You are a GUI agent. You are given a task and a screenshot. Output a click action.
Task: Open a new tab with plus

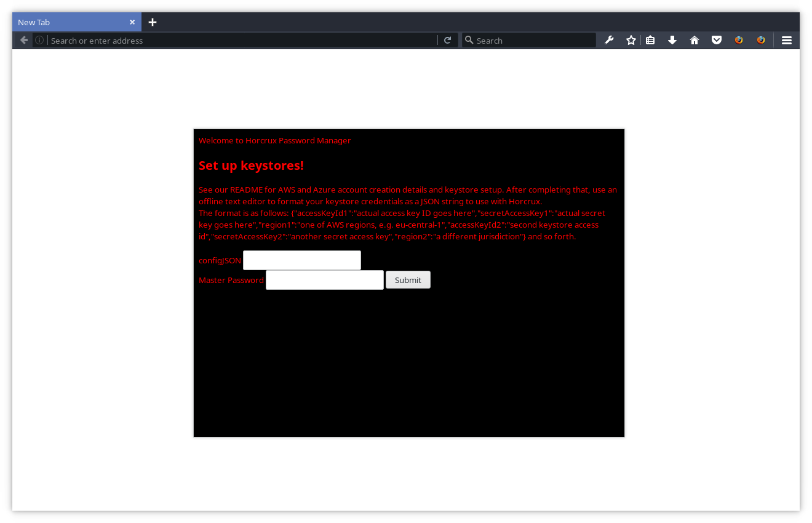tap(153, 22)
